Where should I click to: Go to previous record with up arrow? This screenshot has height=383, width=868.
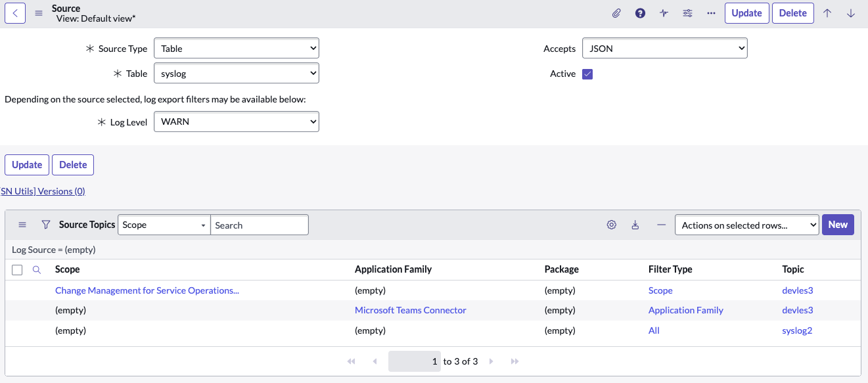[x=827, y=13]
